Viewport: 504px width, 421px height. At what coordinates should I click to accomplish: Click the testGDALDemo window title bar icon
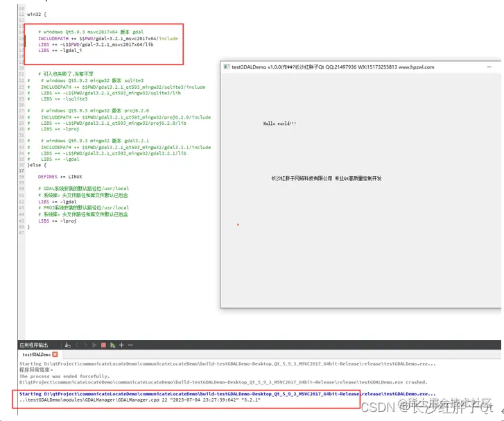226,67
